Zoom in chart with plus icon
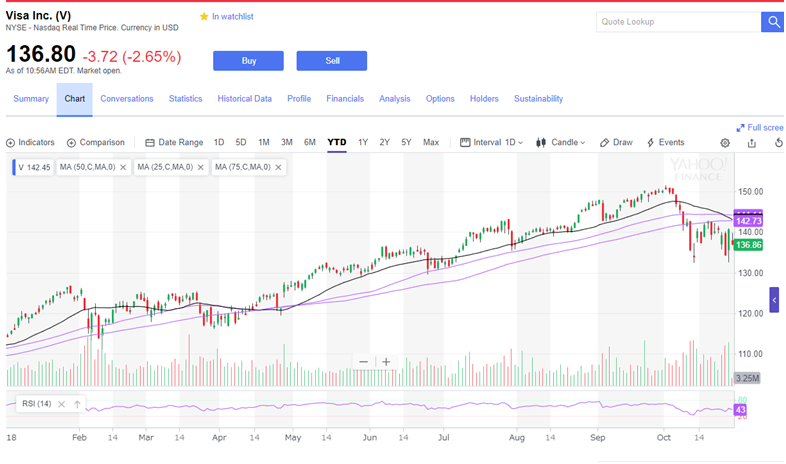This screenshot has height=464, width=786. (x=386, y=362)
